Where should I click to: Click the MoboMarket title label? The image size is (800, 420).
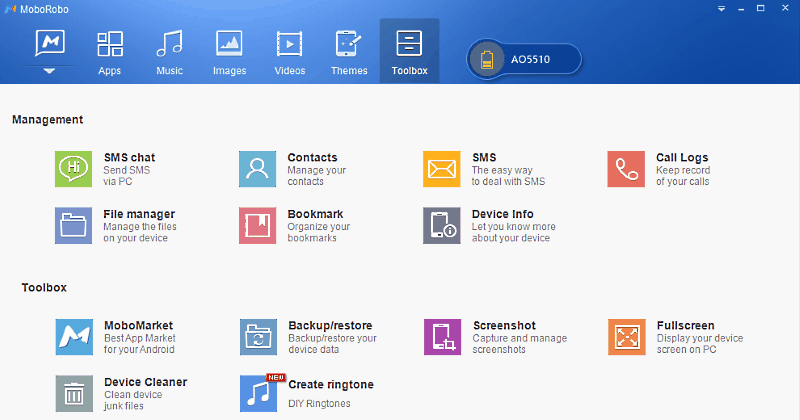pos(138,326)
